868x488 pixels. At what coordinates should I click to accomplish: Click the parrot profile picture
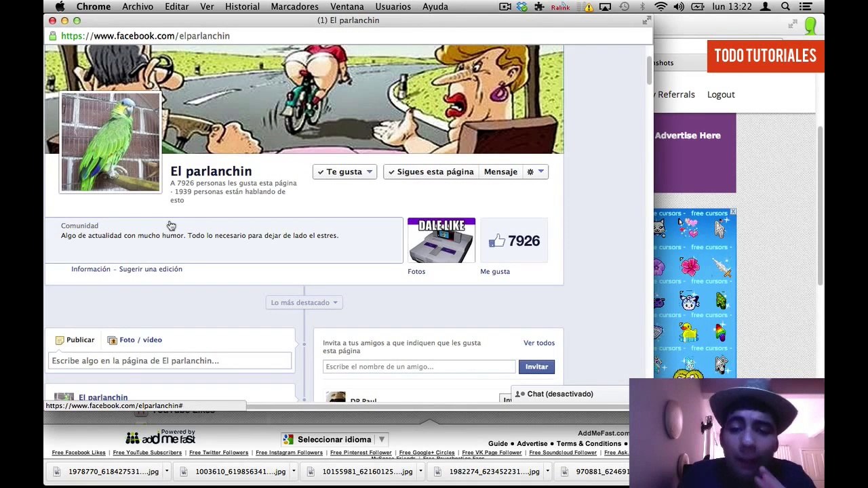pyautogui.click(x=111, y=142)
